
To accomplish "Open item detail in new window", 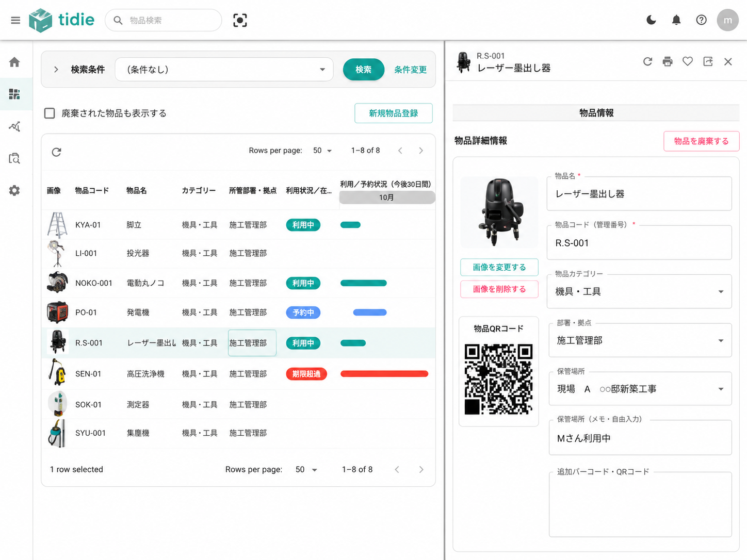I will pyautogui.click(x=708, y=62).
